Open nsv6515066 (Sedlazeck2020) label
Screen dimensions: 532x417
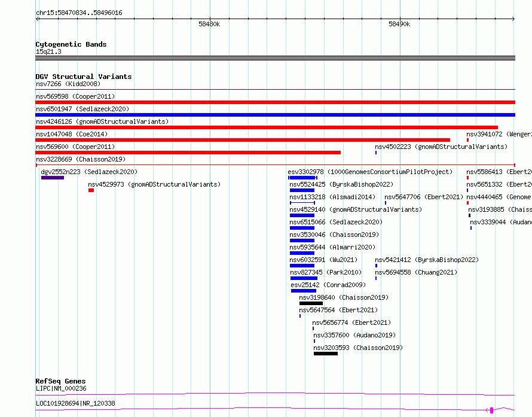click(x=336, y=222)
